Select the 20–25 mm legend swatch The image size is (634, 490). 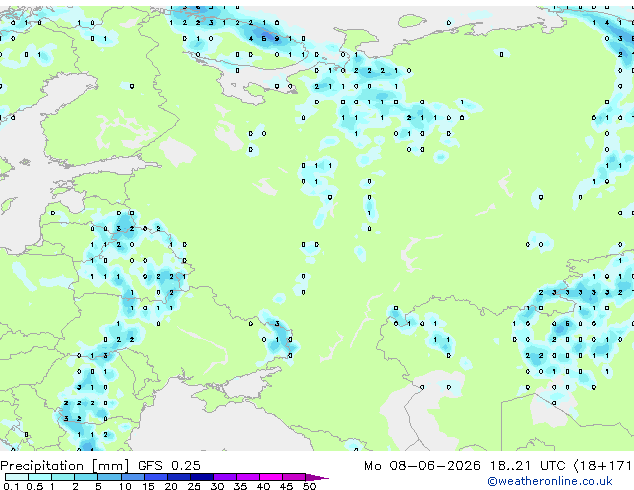pyautogui.click(x=179, y=477)
